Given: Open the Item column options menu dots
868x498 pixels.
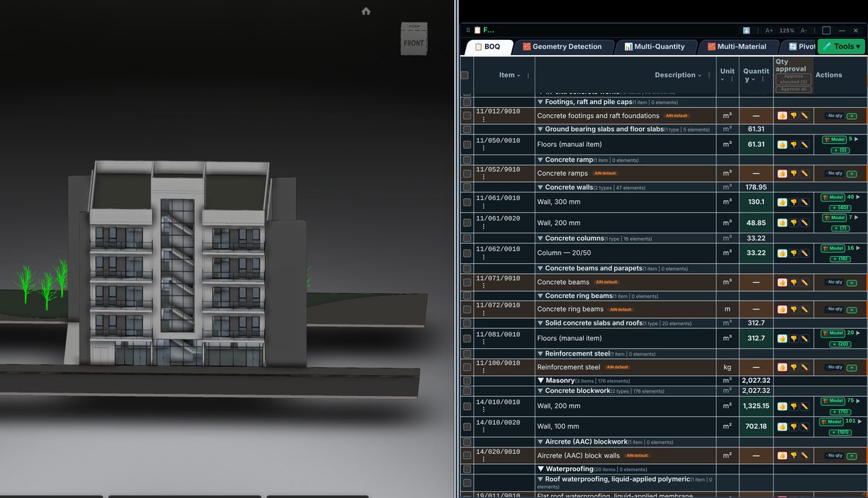Looking at the screenshot, I should click(528, 75).
